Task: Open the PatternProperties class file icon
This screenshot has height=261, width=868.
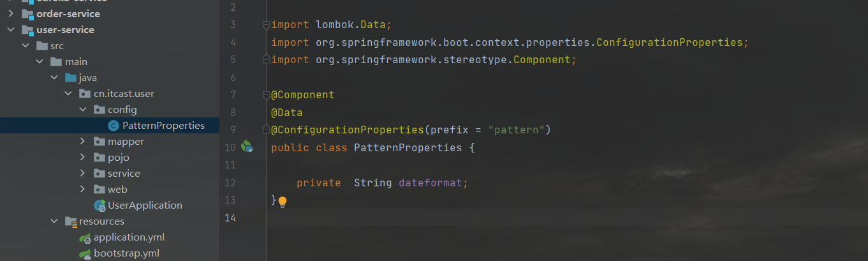Action: tap(114, 126)
